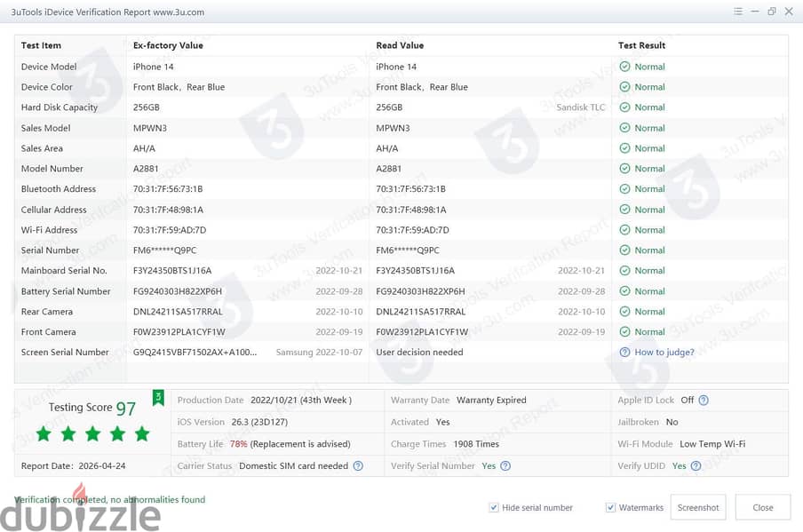Click Normal check icon for Device Model
The height and width of the screenshot is (532, 803).
624,67
